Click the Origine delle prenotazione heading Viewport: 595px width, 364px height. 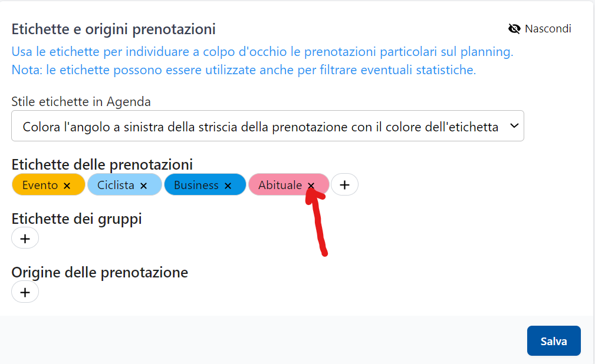coord(100,273)
